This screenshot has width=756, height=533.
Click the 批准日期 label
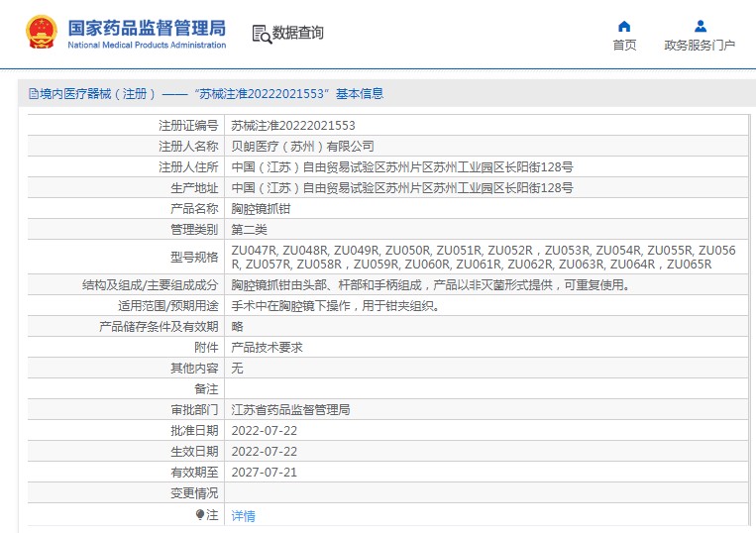tap(194, 430)
